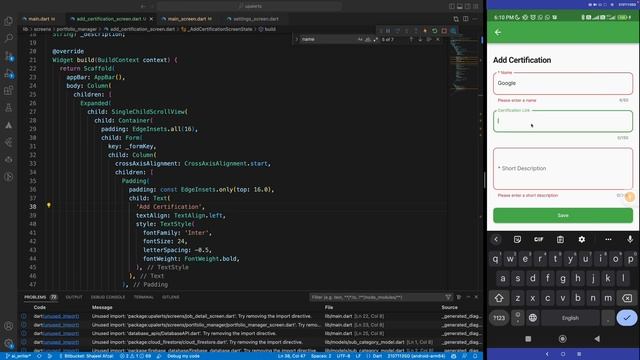Split the editor to the right

point(466,19)
